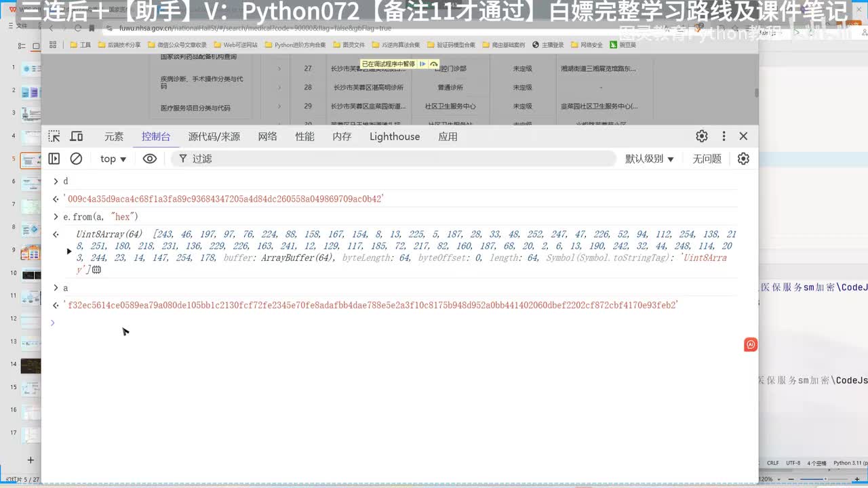Select slide 9 thumbnail in presentation panel
This screenshot has width=868, height=488.
tap(31, 252)
